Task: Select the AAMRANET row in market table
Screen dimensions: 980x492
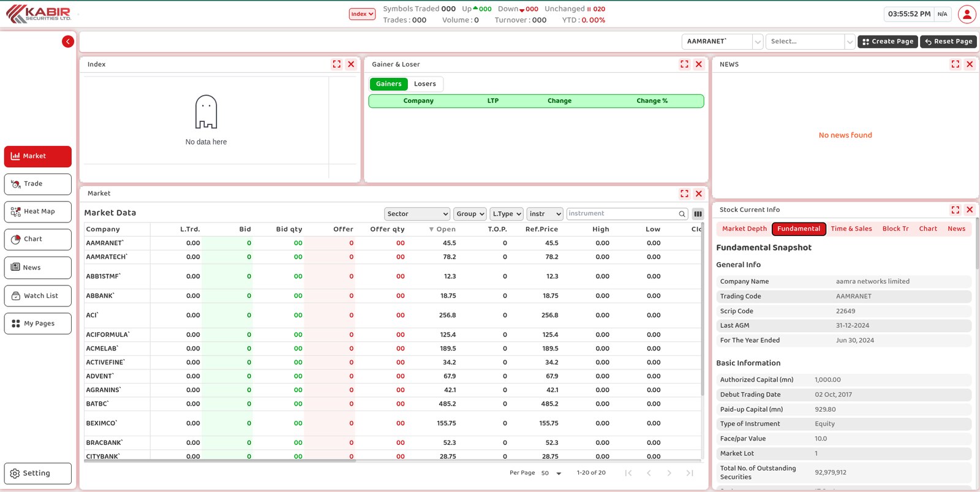Action: point(392,243)
